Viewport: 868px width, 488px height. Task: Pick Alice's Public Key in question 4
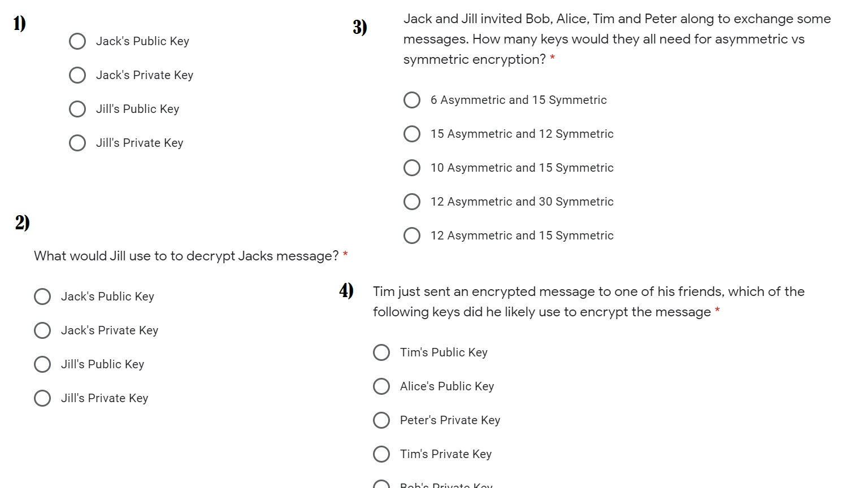pos(381,386)
